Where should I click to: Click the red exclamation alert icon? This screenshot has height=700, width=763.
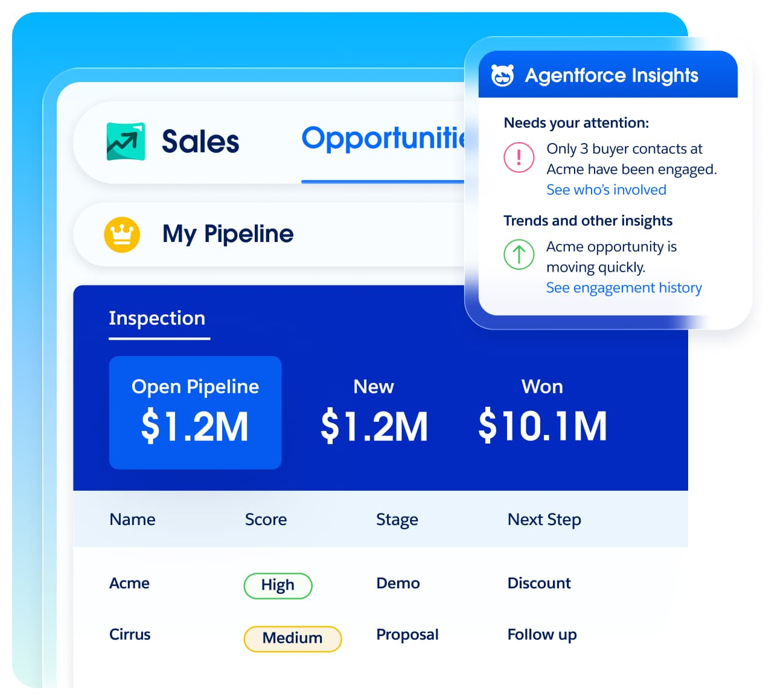519,157
